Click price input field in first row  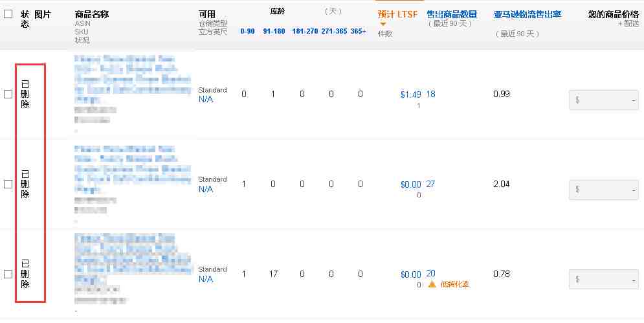click(x=603, y=100)
